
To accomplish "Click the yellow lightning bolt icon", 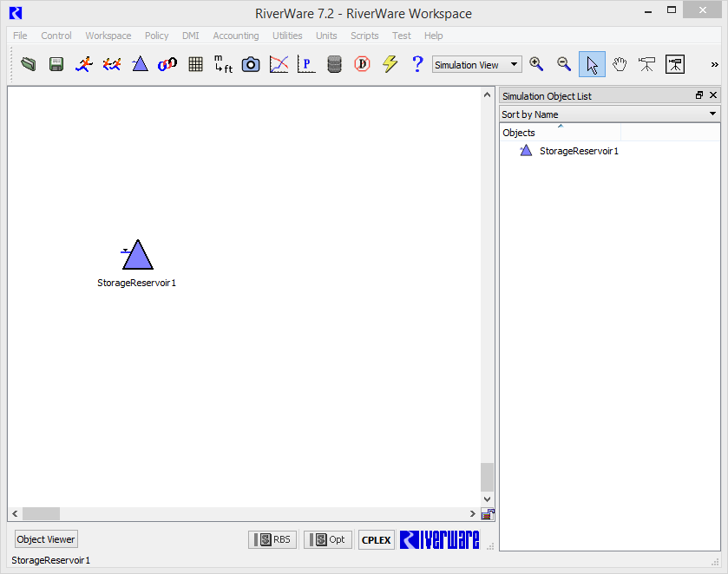I will pyautogui.click(x=390, y=64).
